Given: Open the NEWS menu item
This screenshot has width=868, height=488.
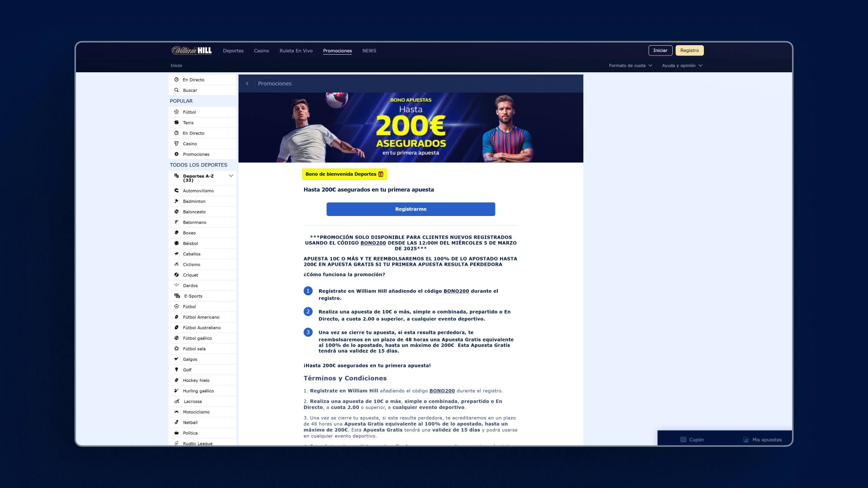Looking at the screenshot, I should pyautogui.click(x=369, y=51).
